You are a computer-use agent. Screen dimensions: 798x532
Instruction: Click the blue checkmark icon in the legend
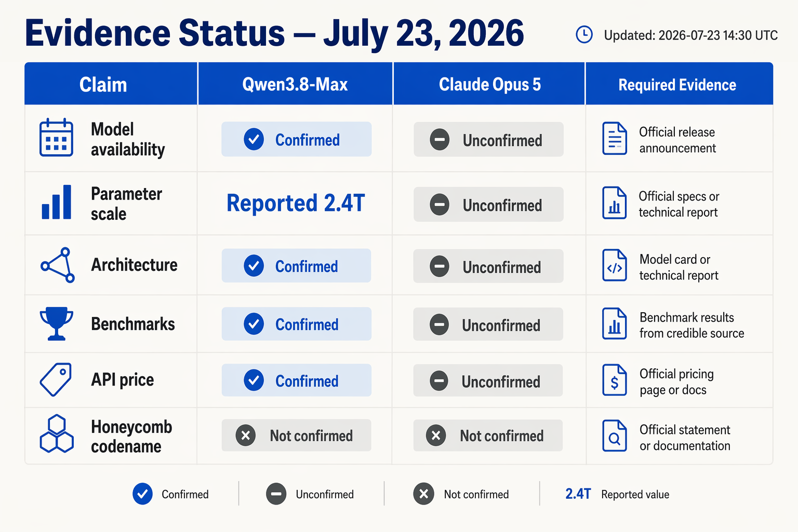pyautogui.click(x=142, y=494)
